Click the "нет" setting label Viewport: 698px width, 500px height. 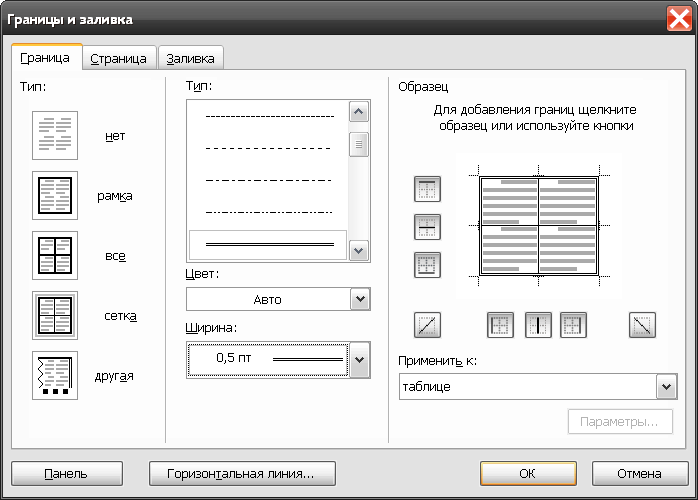[115, 136]
